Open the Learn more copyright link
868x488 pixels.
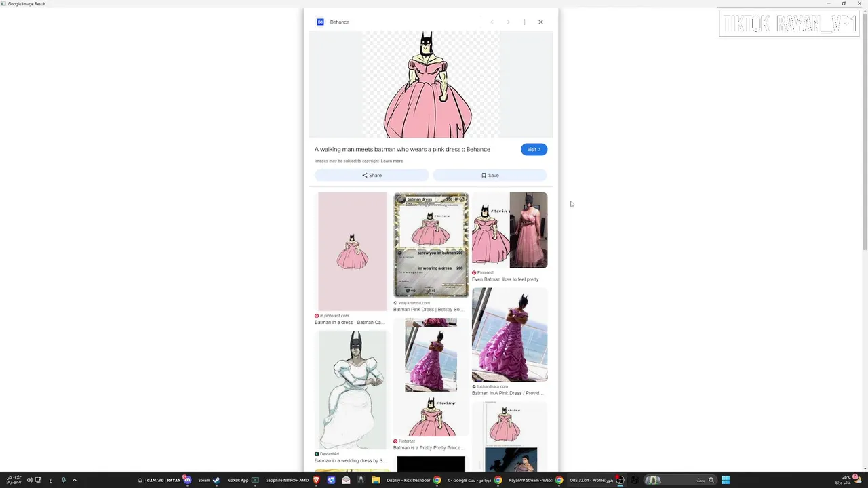tap(392, 161)
